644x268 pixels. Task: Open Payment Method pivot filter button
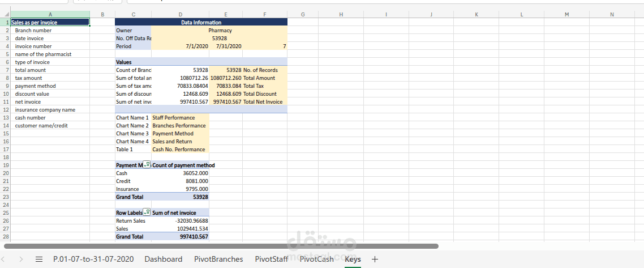coord(146,165)
